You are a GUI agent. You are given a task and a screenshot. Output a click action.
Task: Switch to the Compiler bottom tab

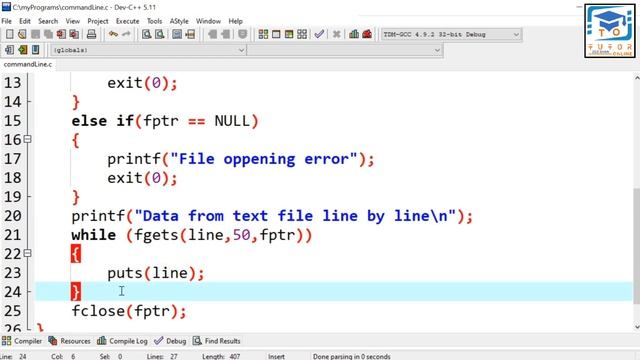click(x=22, y=341)
